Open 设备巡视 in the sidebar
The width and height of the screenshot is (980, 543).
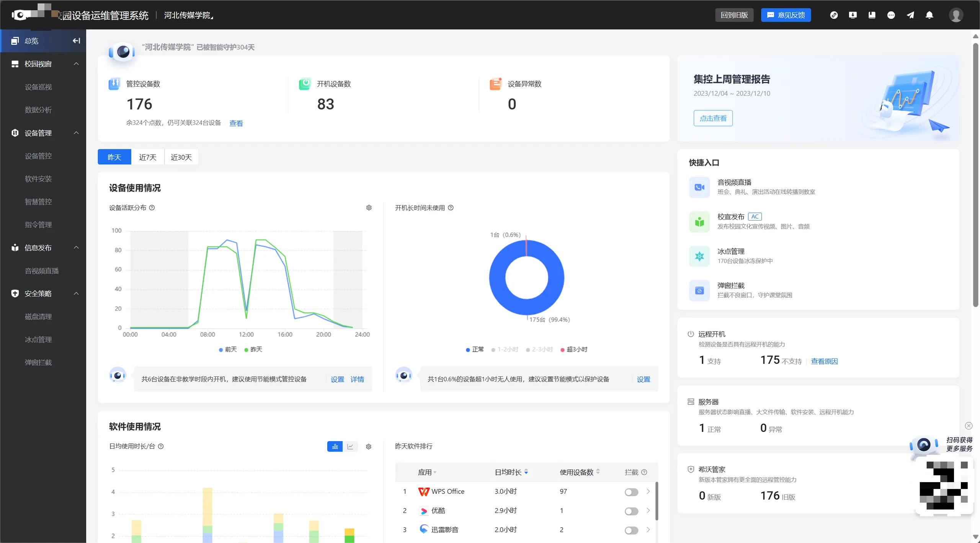[x=38, y=87]
